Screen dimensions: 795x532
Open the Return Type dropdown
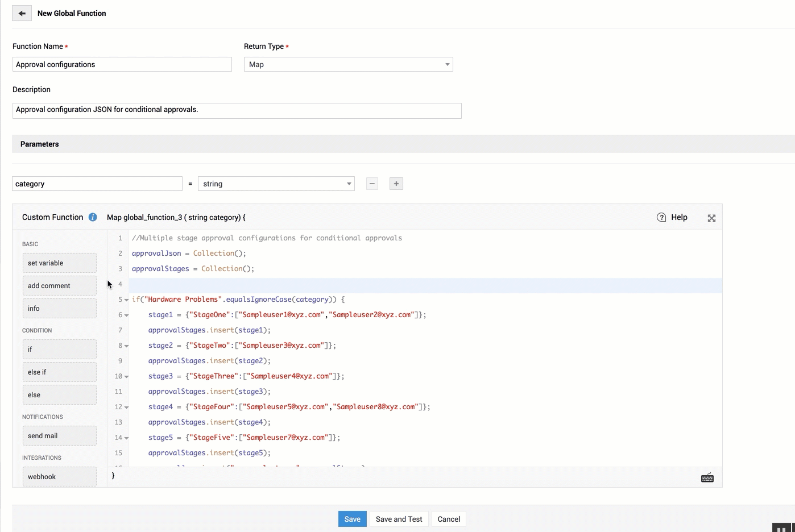pos(348,64)
